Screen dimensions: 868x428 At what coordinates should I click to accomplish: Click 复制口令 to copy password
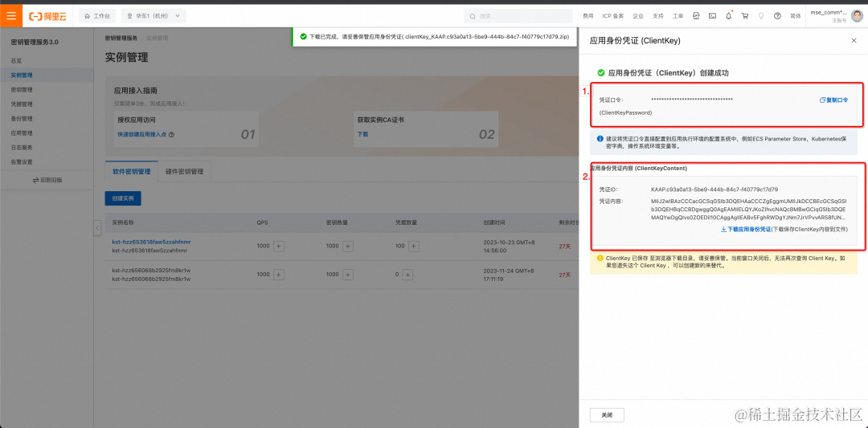point(833,100)
